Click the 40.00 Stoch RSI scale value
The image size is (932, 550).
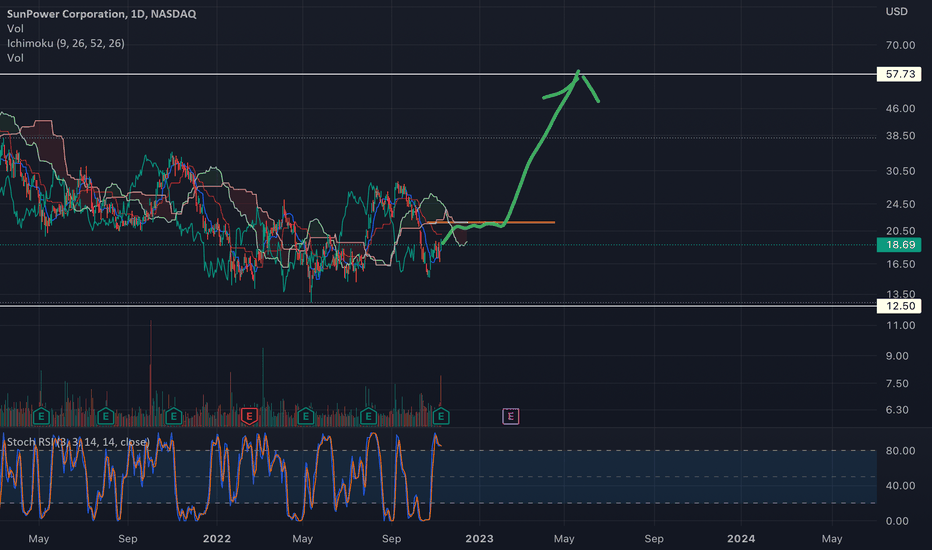(900, 486)
